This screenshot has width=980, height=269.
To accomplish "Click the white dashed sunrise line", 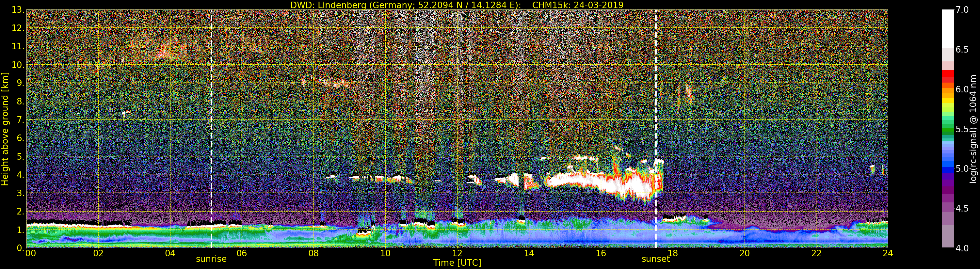I will (x=212, y=129).
